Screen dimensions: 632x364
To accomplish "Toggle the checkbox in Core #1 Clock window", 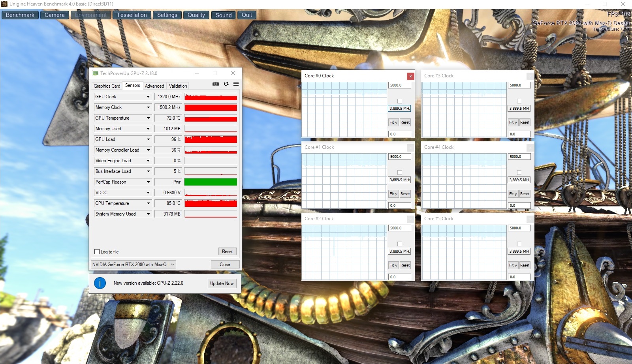I will [399, 173].
